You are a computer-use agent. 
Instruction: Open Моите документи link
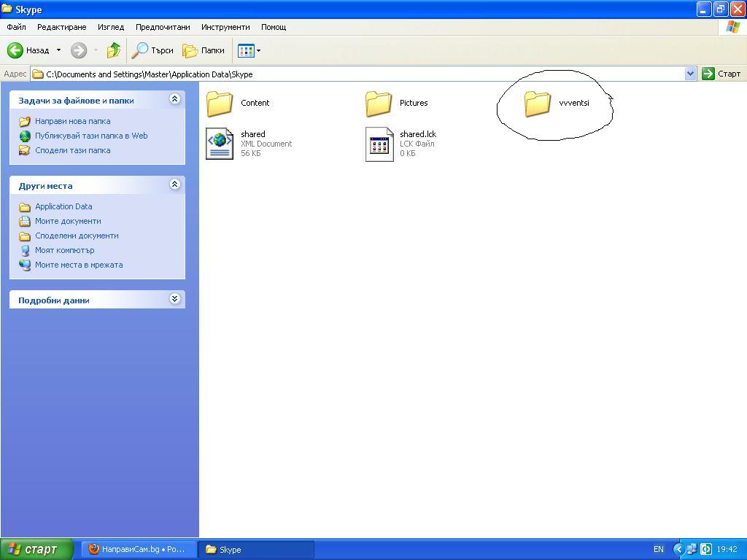click(x=68, y=221)
